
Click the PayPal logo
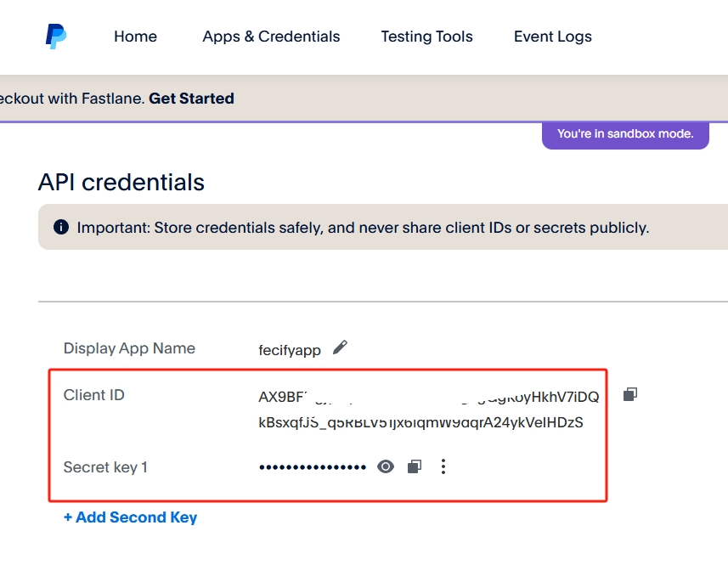pos(56,37)
